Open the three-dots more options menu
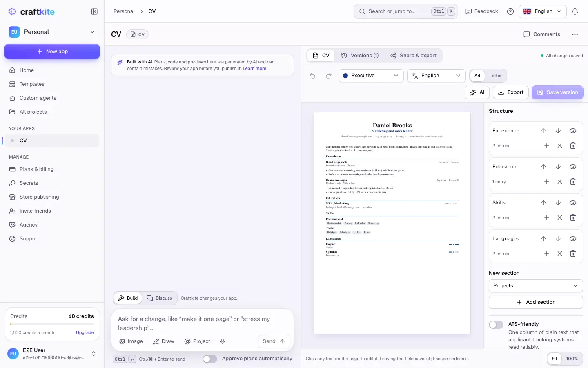588x368 pixels. pyautogui.click(x=575, y=34)
